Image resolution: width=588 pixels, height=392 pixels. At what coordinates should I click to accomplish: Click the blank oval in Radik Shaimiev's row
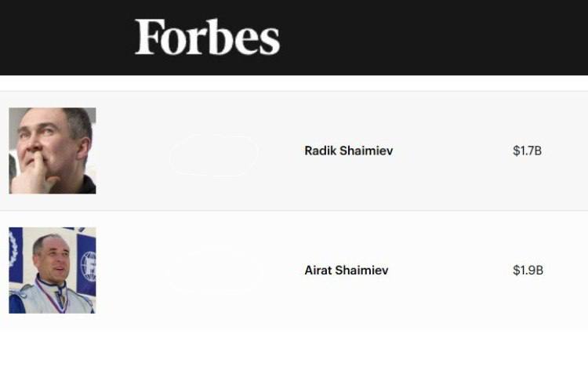click(x=213, y=154)
